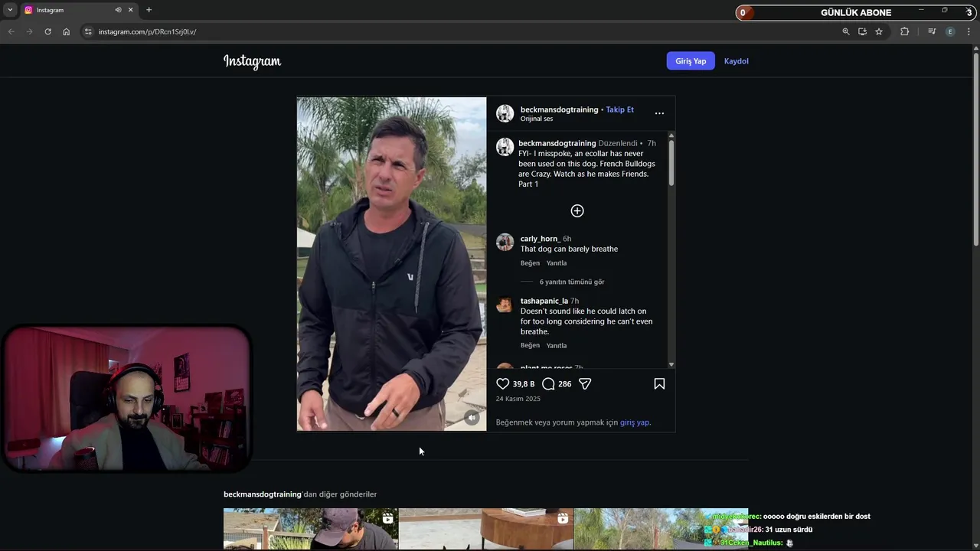The height and width of the screenshot is (551, 980).
Task: Click the Kaydol link
Action: click(x=737, y=61)
